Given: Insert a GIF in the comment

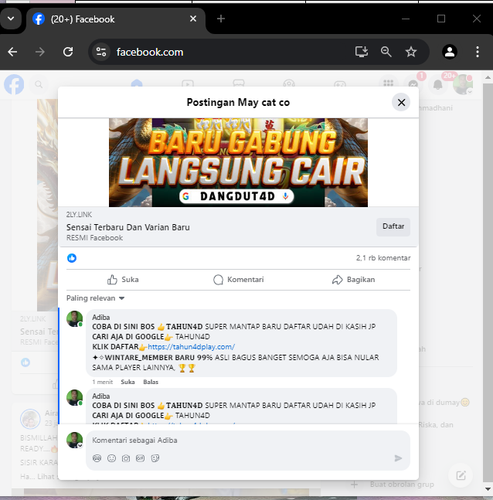Looking at the screenshot, I should [140, 458].
